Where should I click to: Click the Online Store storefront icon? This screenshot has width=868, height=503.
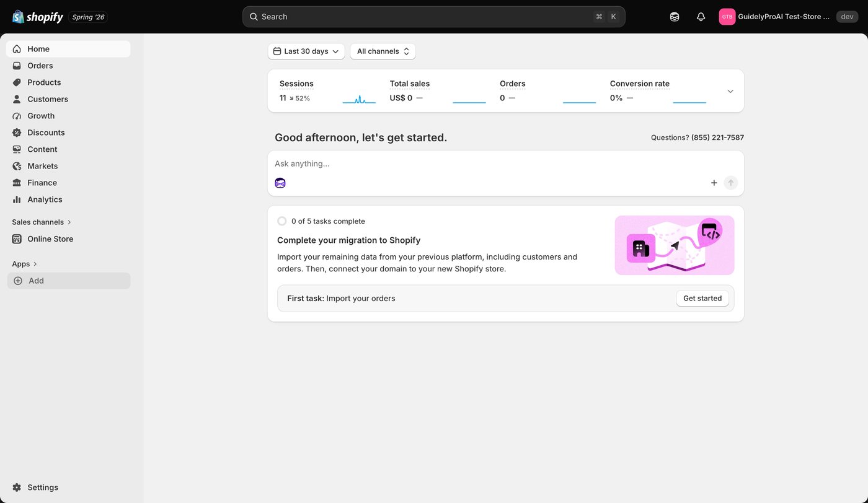coord(17,239)
